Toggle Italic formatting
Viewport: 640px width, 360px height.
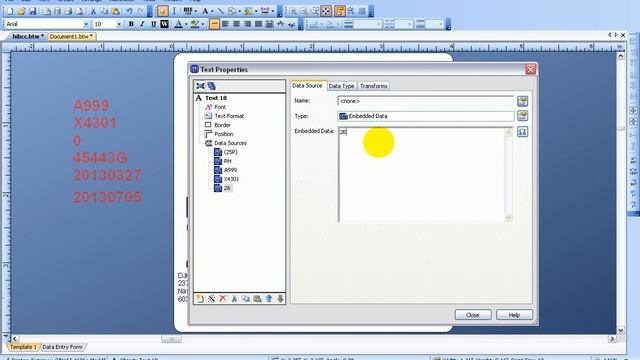click(x=142, y=24)
